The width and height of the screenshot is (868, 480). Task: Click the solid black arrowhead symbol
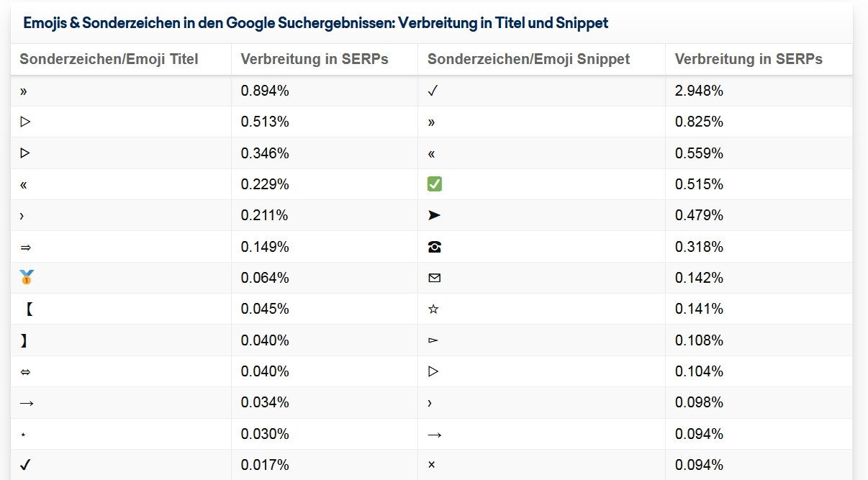[434, 215]
